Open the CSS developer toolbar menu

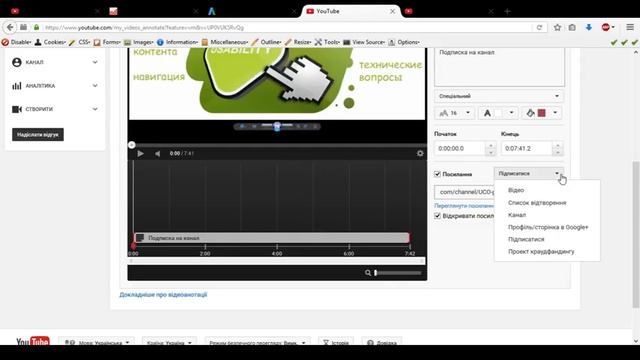tap(80, 42)
